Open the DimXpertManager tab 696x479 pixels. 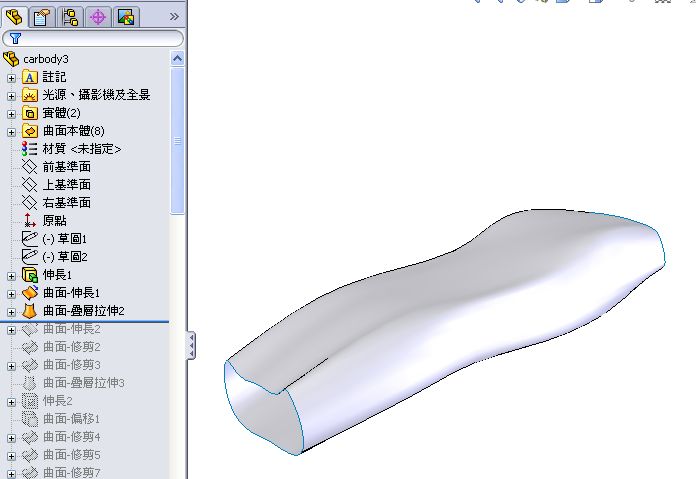pyautogui.click(x=98, y=18)
